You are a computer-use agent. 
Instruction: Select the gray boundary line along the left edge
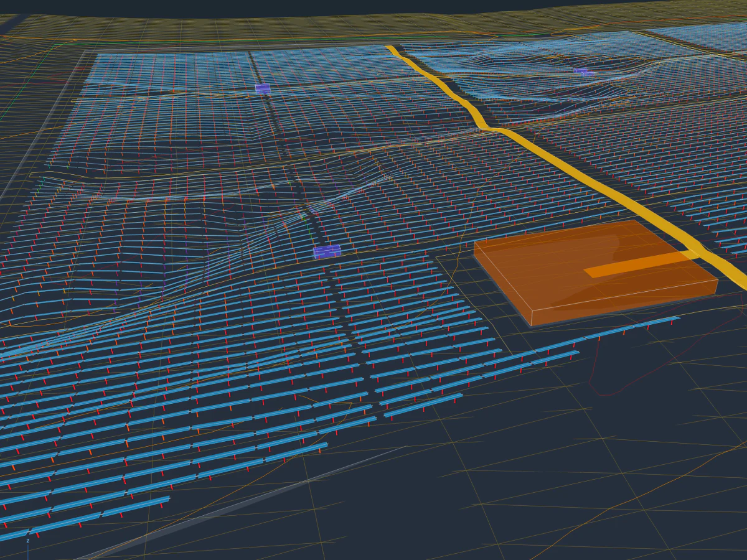[44, 124]
